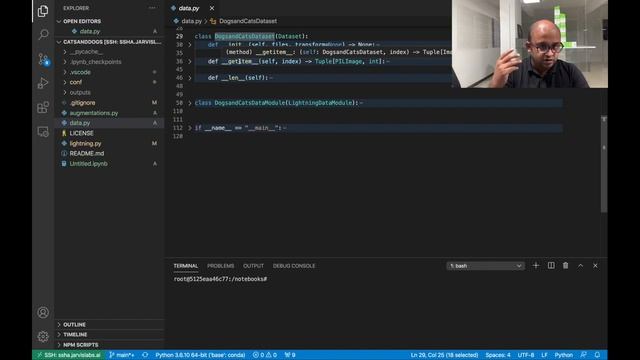Open the Explorer view in activity bar
The width and height of the screenshot is (640, 360).
[43, 11]
